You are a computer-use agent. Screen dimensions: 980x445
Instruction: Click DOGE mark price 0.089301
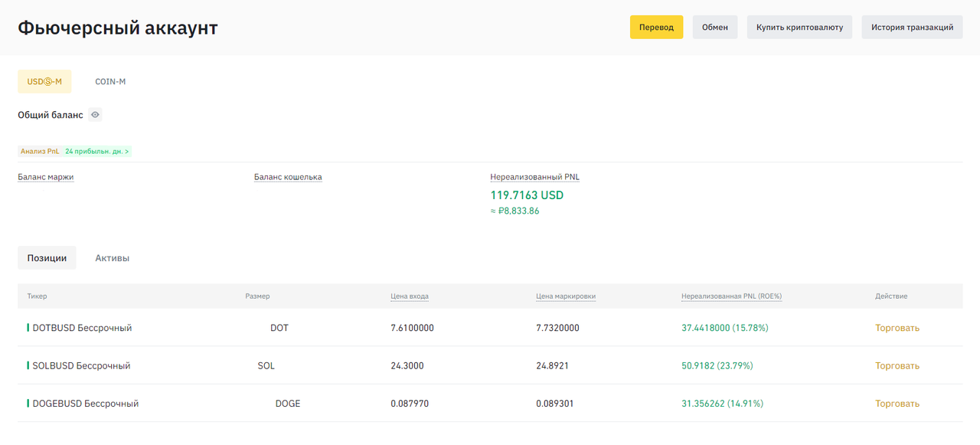coord(555,404)
